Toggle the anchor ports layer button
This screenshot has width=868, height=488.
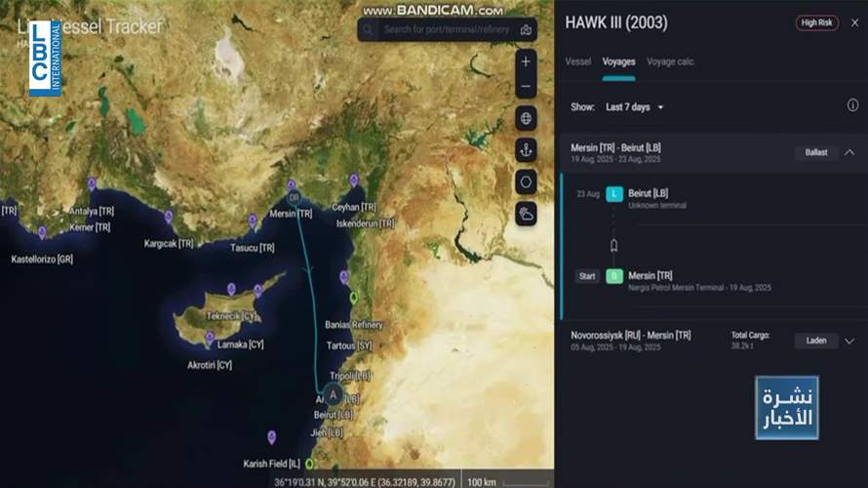(x=526, y=150)
